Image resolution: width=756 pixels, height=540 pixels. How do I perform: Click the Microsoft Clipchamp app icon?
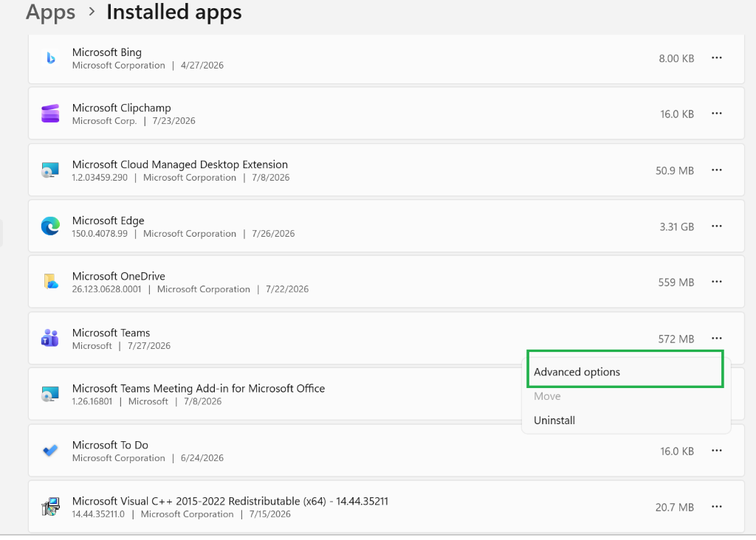pos(50,114)
